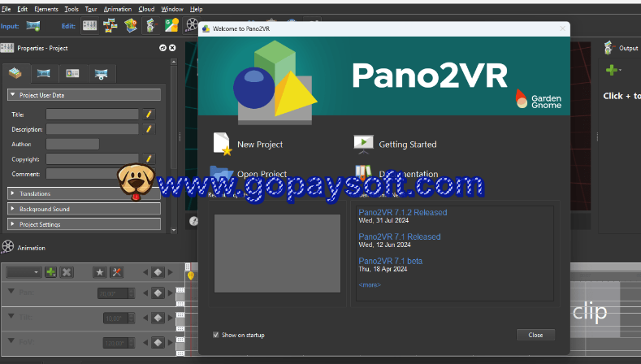The height and width of the screenshot is (364, 641).
Task: Click the pencil icon beside Description
Action: tap(149, 129)
